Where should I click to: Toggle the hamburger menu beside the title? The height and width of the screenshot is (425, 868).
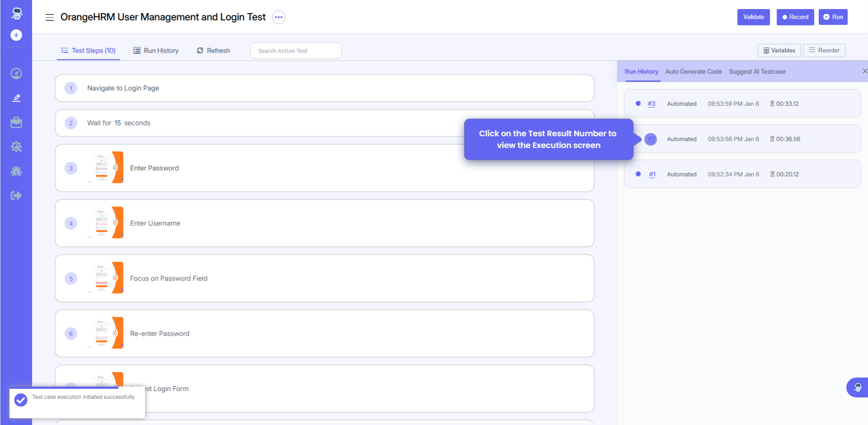[x=50, y=17]
